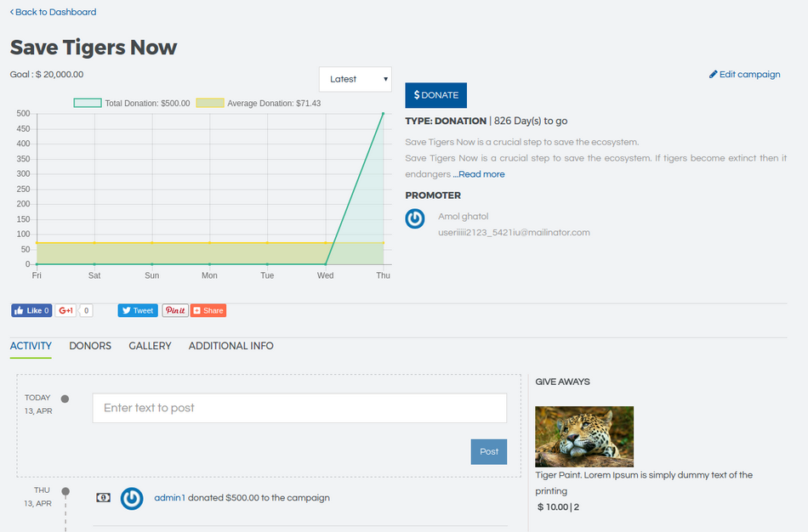Expand the description with Read more
Image resolution: width=808 pixels, height=532 pixels.
(x=481, y=174)
